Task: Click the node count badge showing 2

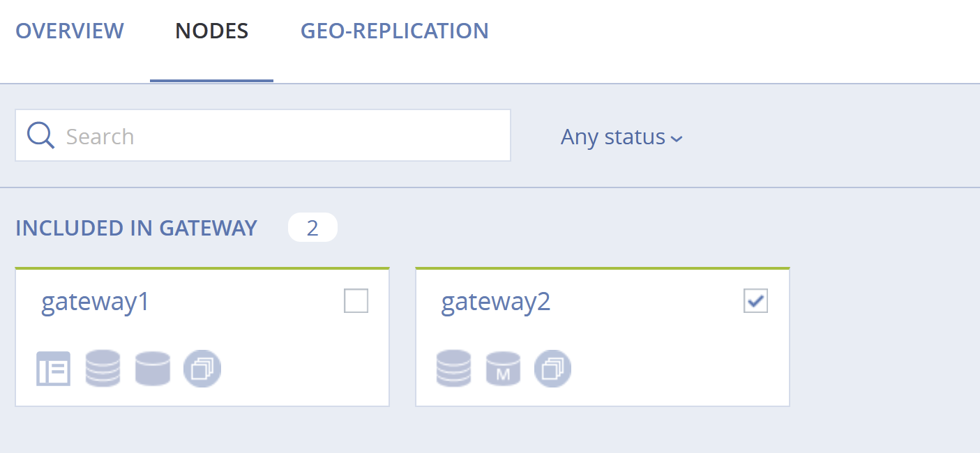Action: (312, 228)
